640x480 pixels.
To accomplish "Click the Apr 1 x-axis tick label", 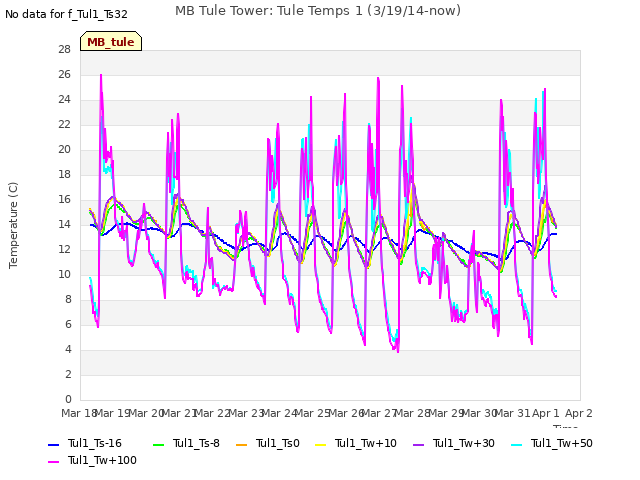I will [546, 413].
